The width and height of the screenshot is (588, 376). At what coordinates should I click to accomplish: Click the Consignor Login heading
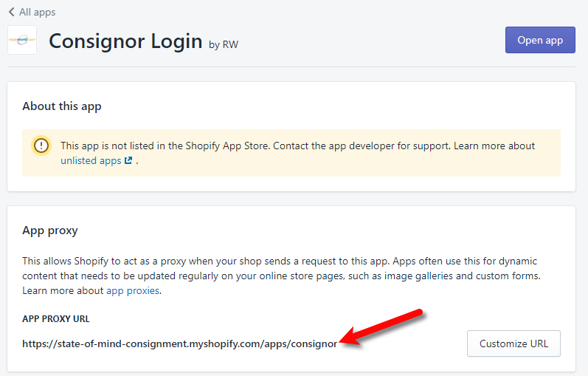click(x=125, y=41)
